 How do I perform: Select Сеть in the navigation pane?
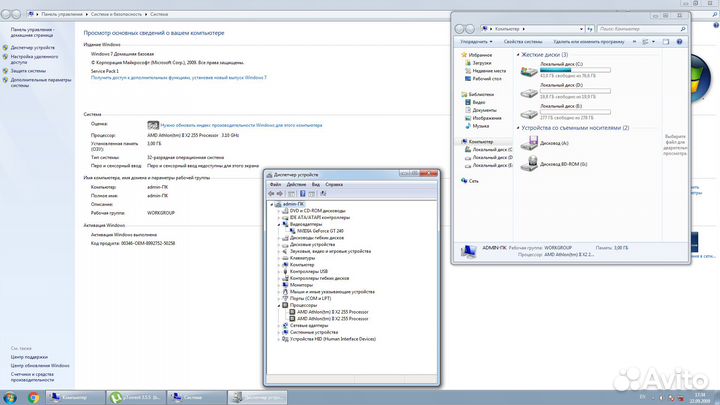[x=473, y=181]
